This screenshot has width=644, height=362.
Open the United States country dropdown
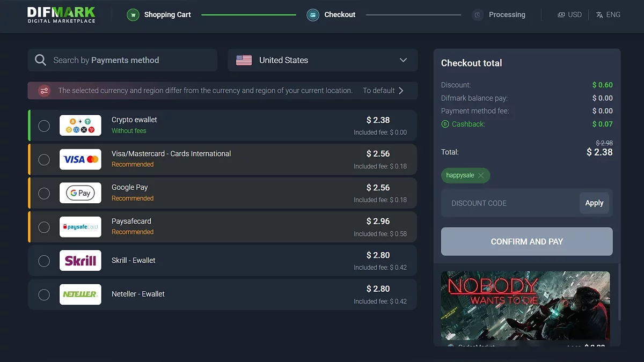tap(323, 60)
